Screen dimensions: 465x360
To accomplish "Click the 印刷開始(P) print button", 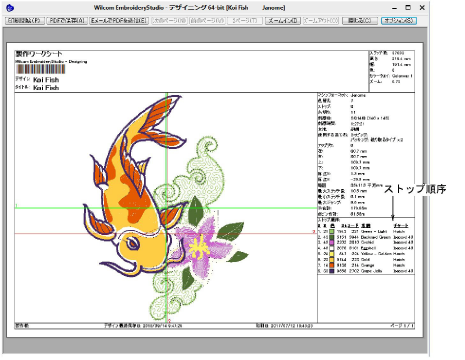I will (x=25, y=21).
